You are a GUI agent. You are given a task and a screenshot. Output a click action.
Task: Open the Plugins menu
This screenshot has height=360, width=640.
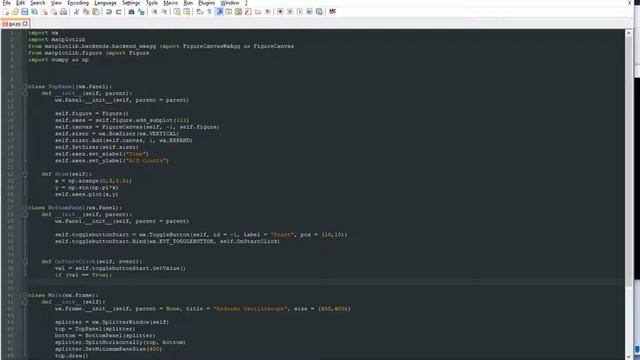(x=207, y=3)
